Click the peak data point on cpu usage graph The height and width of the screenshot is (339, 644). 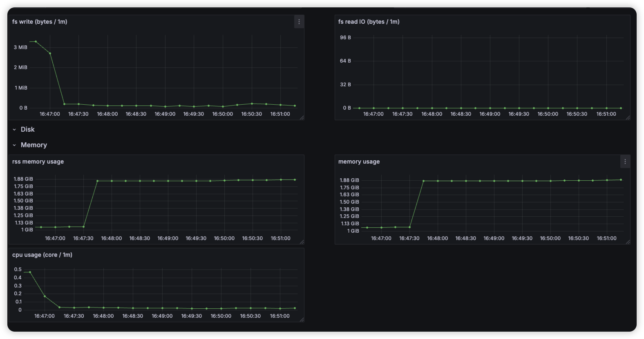point(30,272)
